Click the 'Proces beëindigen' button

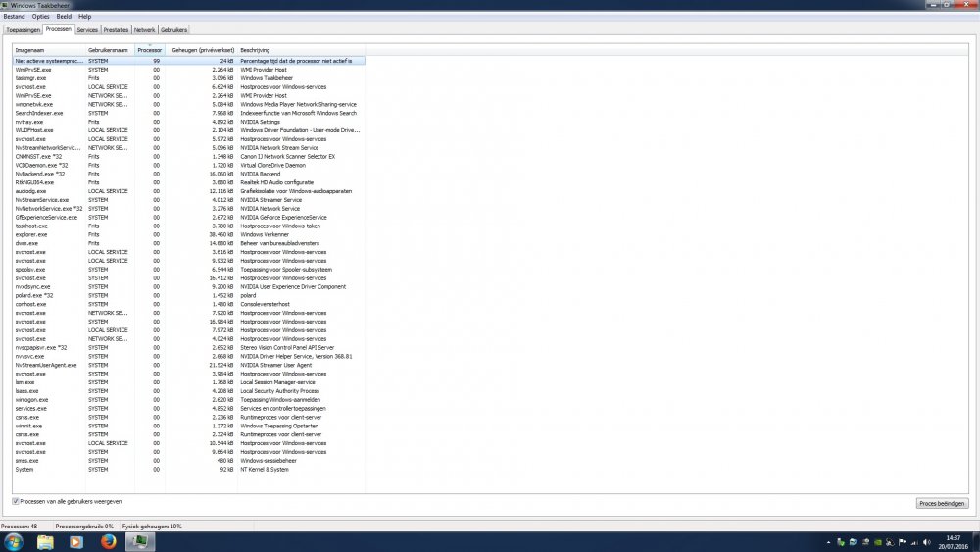pyautogui.click(x=942, y=503)
